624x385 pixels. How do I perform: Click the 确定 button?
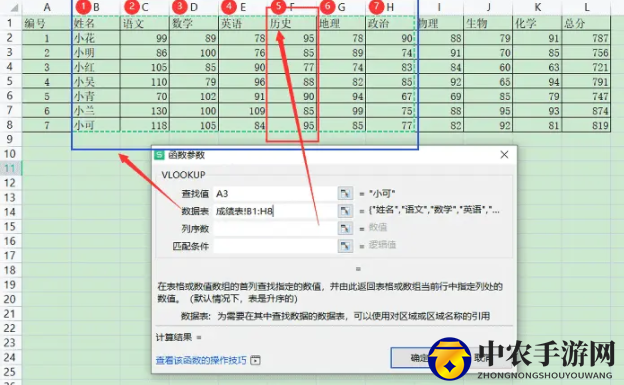pyautogui.click(x=418, y=358)
